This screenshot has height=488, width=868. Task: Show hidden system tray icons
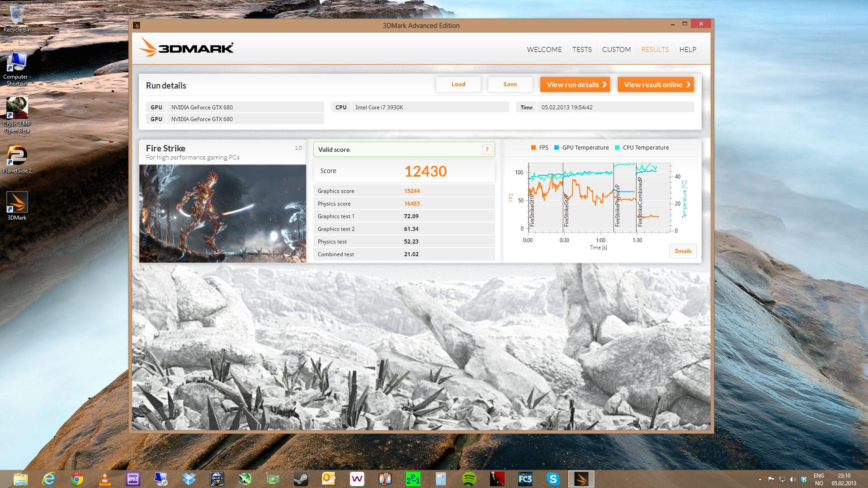(x=760, y=479)
